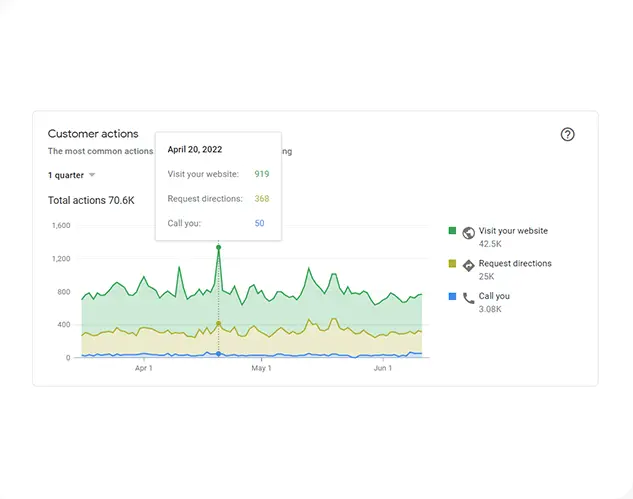The image size is (633, 499).
Task: Click the "May 1" x-axis label
Action: click(x=262, y=369)
